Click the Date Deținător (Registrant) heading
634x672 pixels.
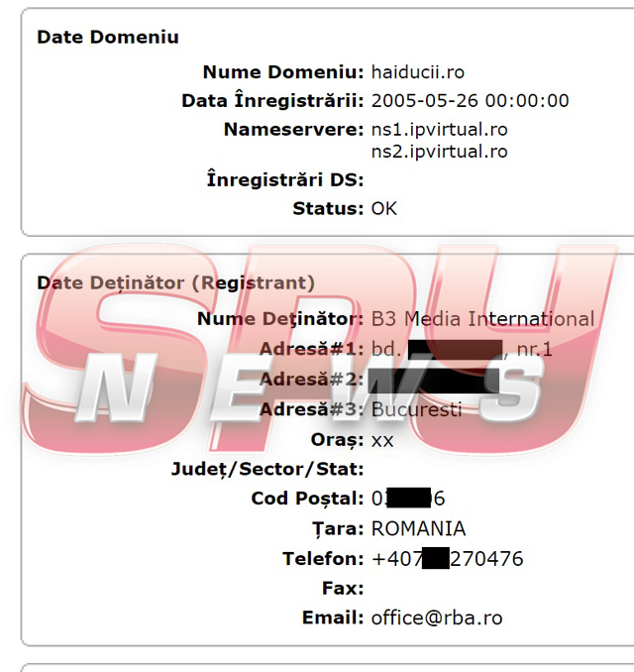point(175,283)
